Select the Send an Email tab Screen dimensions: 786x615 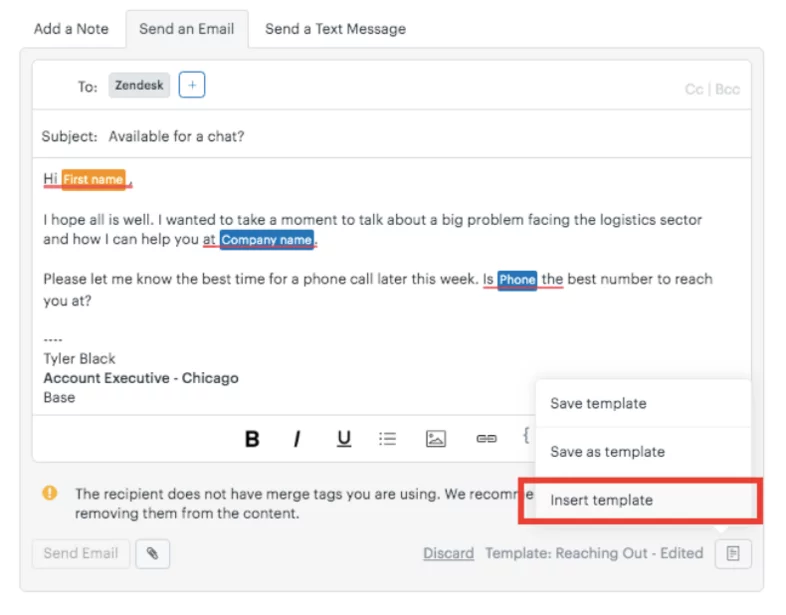tap(187, 29)
